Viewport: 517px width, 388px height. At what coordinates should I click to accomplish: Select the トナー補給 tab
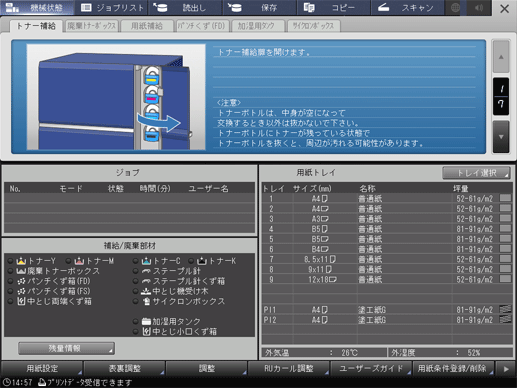36,26
